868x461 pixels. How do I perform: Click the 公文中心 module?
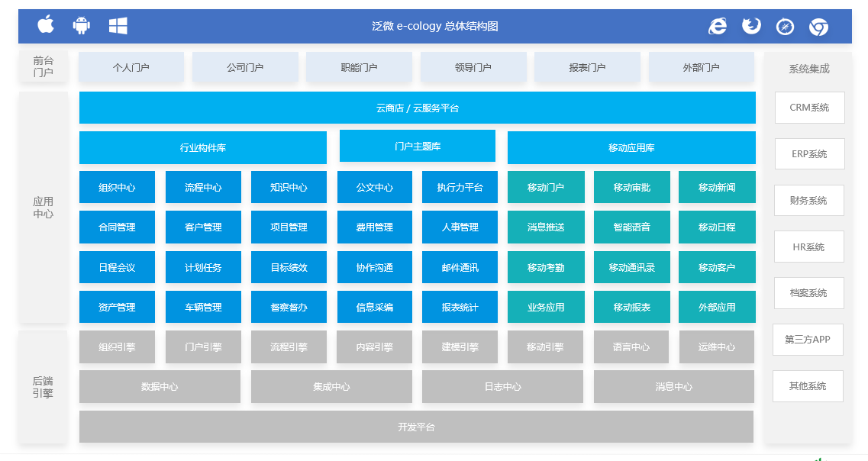(x=375, y=187)
